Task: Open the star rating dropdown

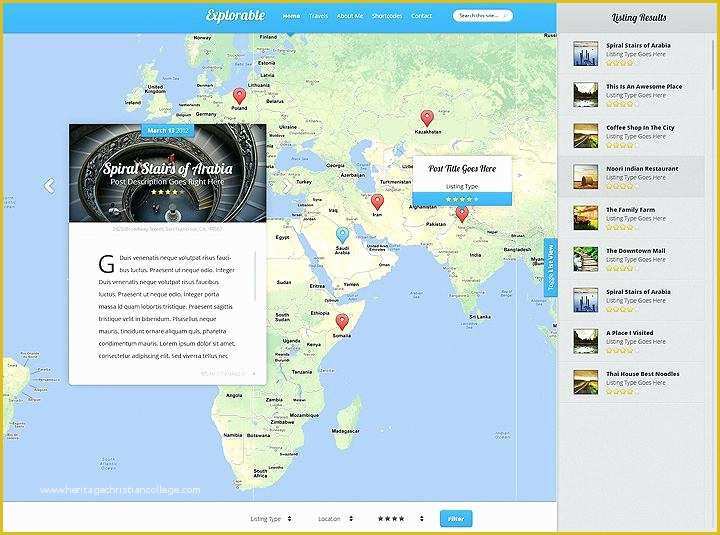Action: [400, 518]
